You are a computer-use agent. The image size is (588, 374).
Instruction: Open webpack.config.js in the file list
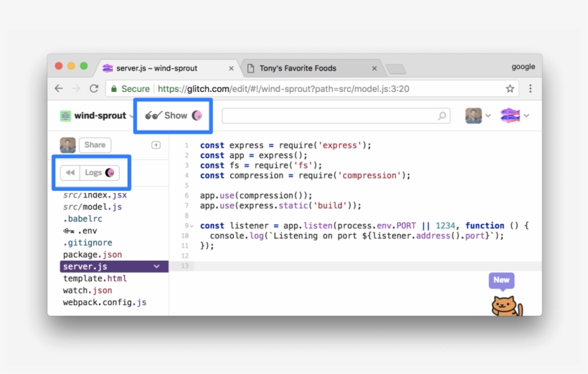coord(105,302)
